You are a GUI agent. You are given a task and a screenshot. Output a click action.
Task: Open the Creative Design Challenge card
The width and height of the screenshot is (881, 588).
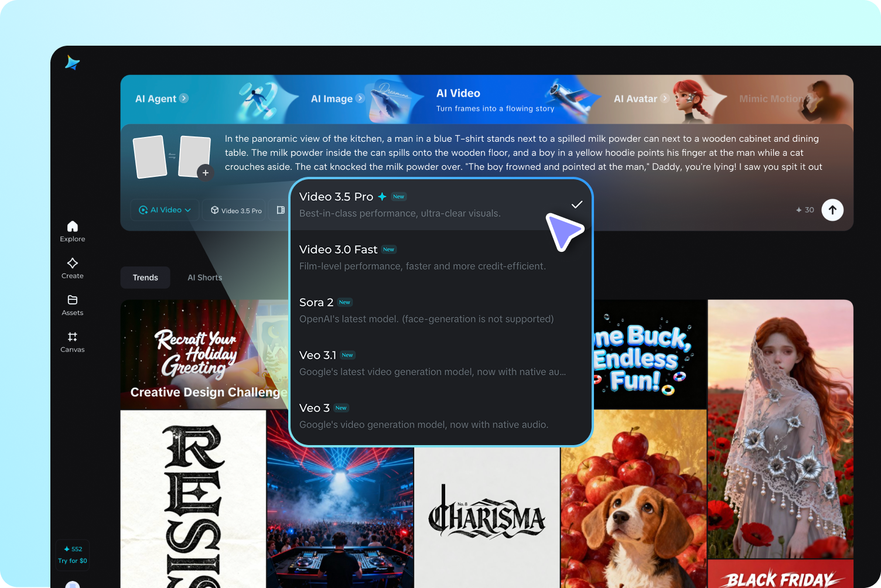pos(204,354)
